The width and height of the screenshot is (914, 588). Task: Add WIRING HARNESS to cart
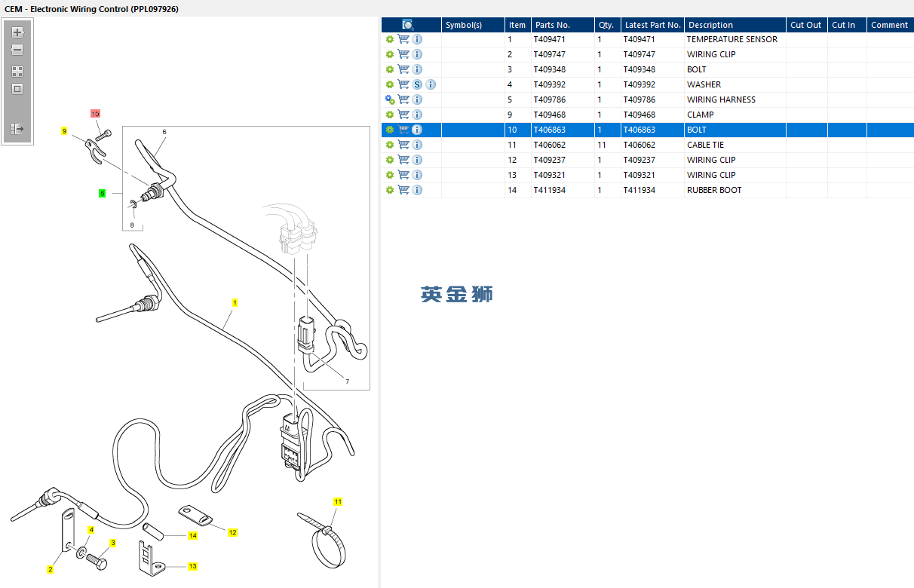403,100
